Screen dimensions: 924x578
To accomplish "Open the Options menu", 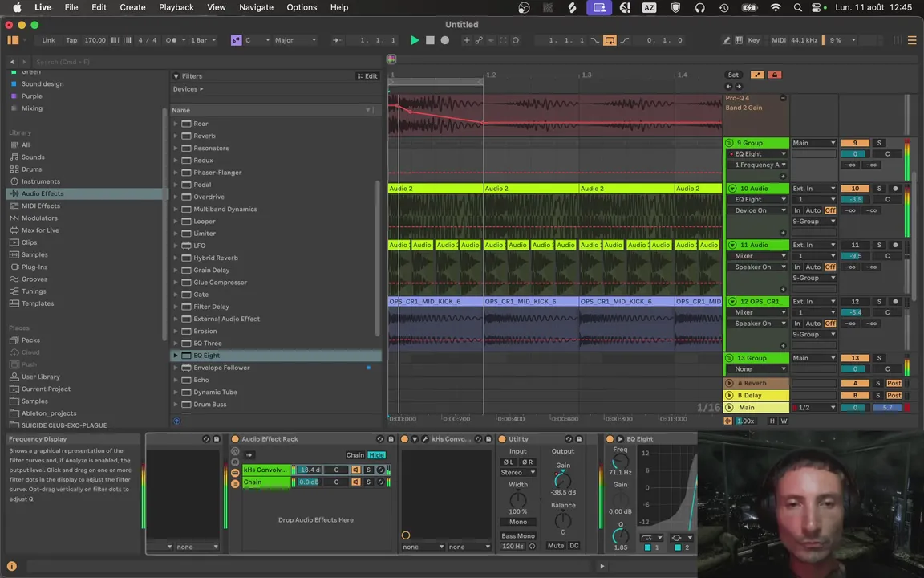I will tap(302, 7).
